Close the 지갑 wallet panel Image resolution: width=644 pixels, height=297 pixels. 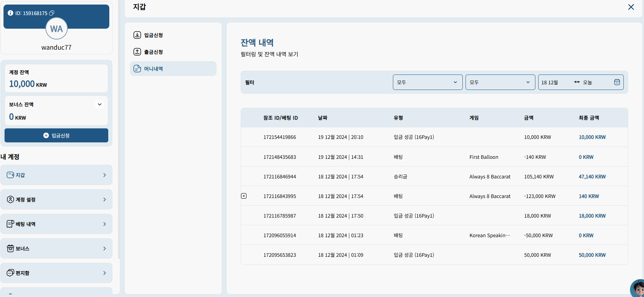[x=631, y=7]
